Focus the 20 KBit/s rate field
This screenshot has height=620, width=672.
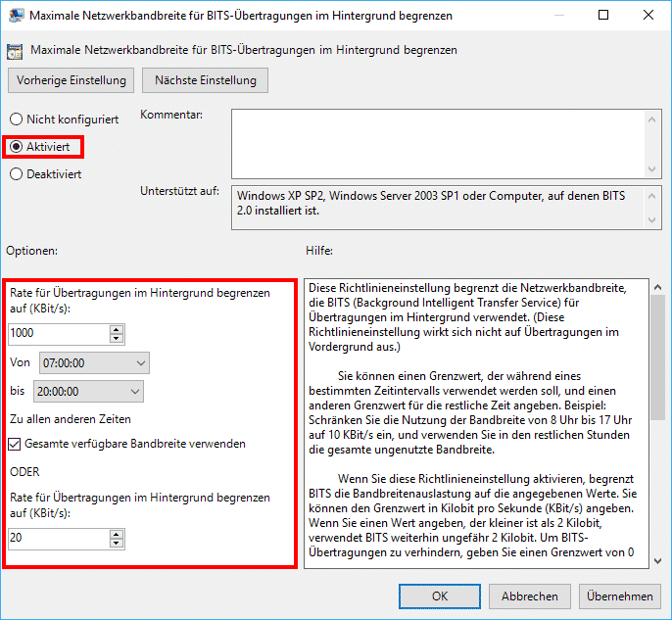click(59, 539)
